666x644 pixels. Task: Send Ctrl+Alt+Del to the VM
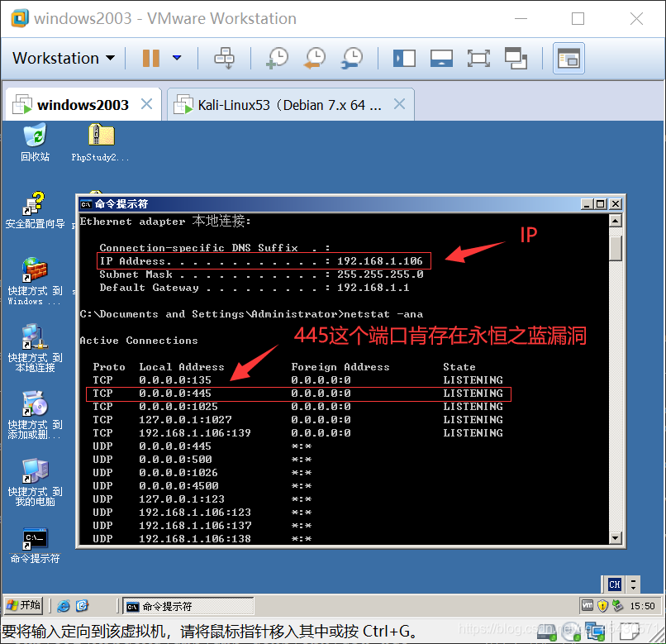(224, 58)
